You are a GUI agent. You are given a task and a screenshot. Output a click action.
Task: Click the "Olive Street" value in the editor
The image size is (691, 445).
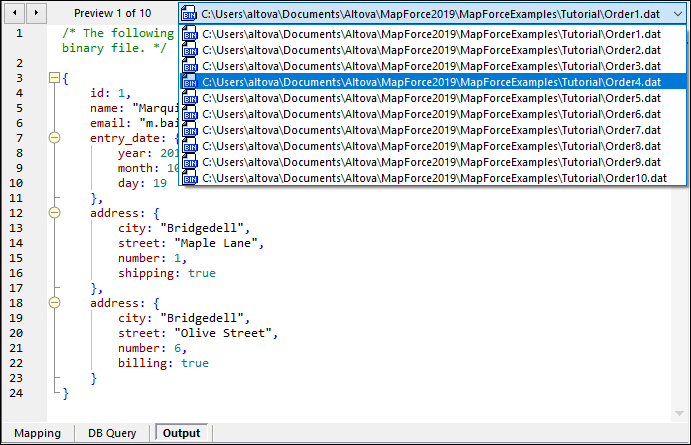(x=222, y=333)
